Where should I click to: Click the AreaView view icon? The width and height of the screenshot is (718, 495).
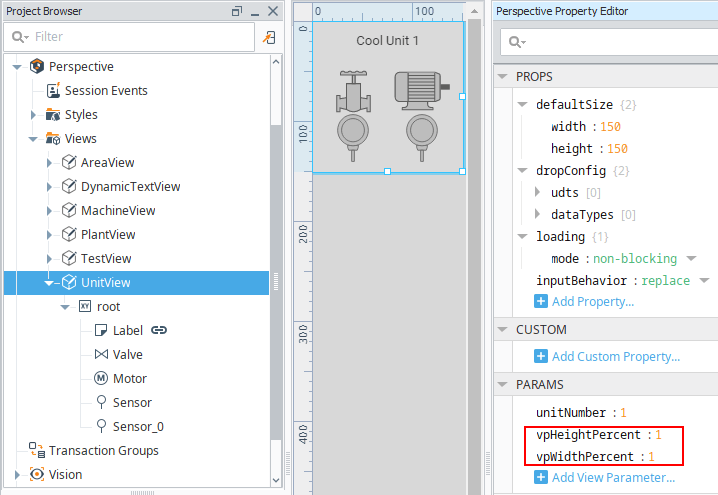(69, 162)
